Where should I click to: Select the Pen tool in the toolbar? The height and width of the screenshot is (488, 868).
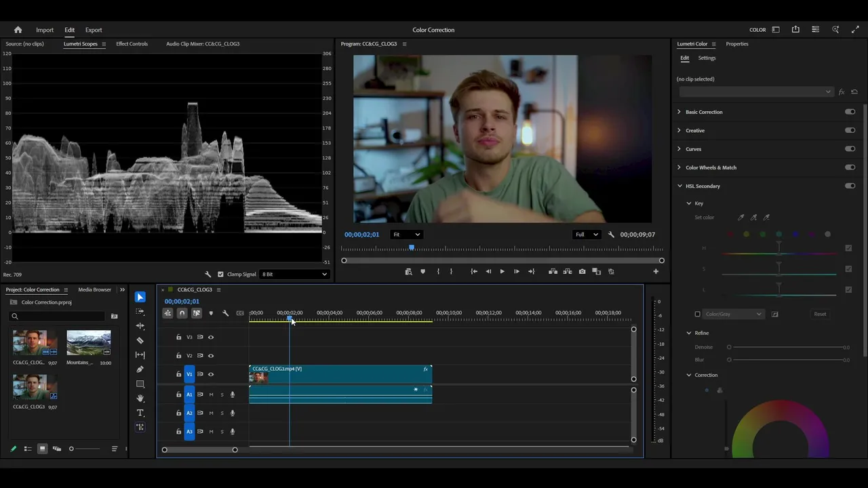pyautogui.click(x=140, y=369)
